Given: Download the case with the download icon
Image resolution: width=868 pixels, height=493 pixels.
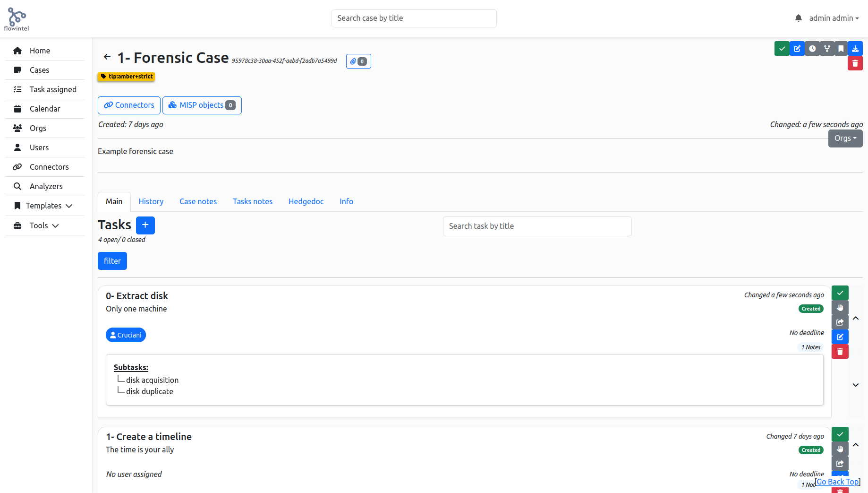Looking at the screenshot, I should pyautogui.click(x=855, y=49).
